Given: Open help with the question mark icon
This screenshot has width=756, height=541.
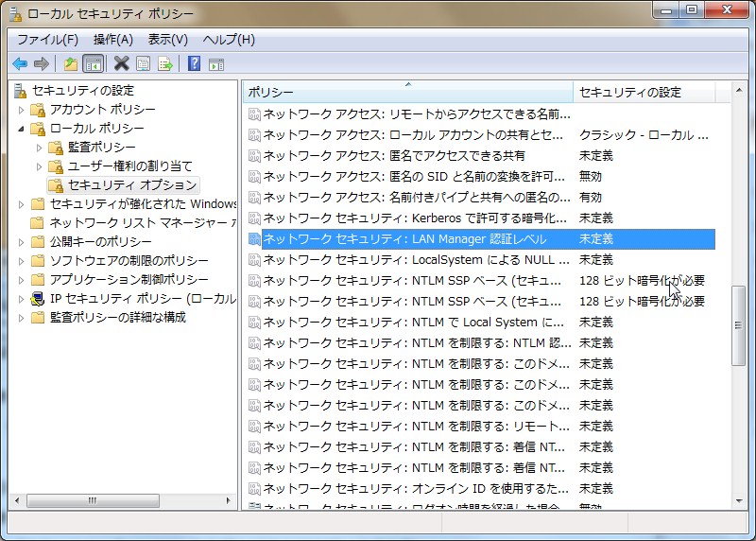Looking at the screenshot, I should pyautogui.click(x=194, y=63).
